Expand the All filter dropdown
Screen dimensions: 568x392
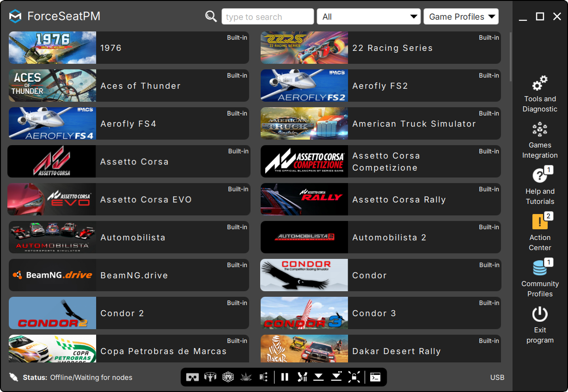tap(369, 17)
